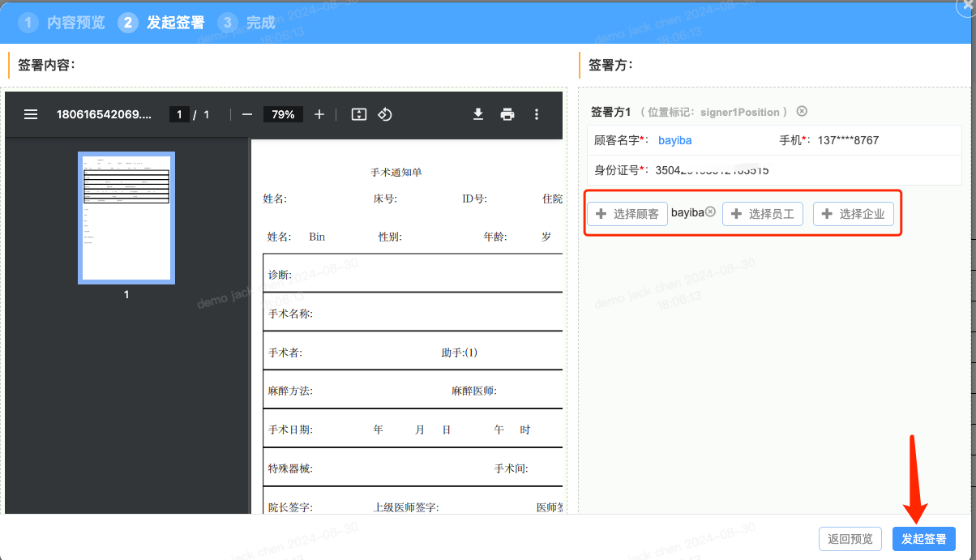Select step 3 完成
Screen dimensions: 976x560
[248, 23]
